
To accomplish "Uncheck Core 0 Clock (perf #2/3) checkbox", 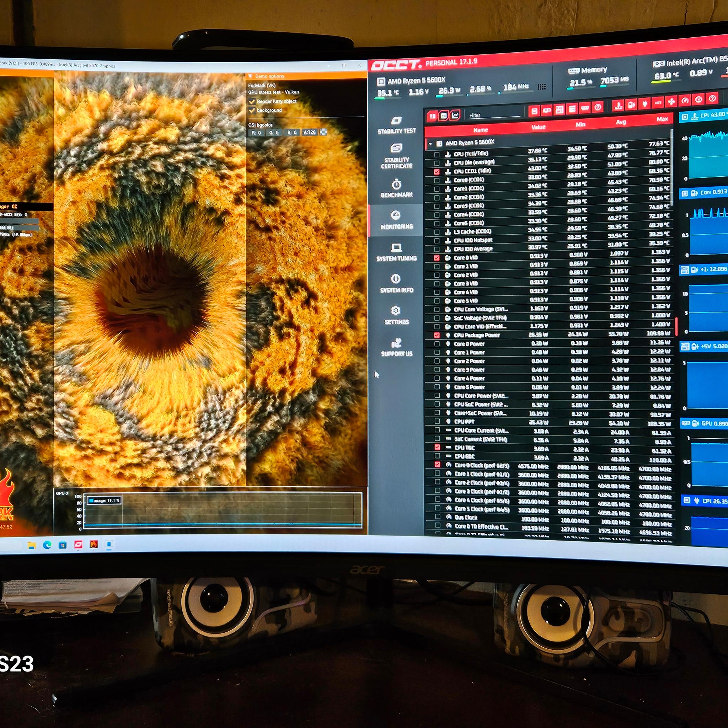I will pyautogui.click(x=437, y=464).
